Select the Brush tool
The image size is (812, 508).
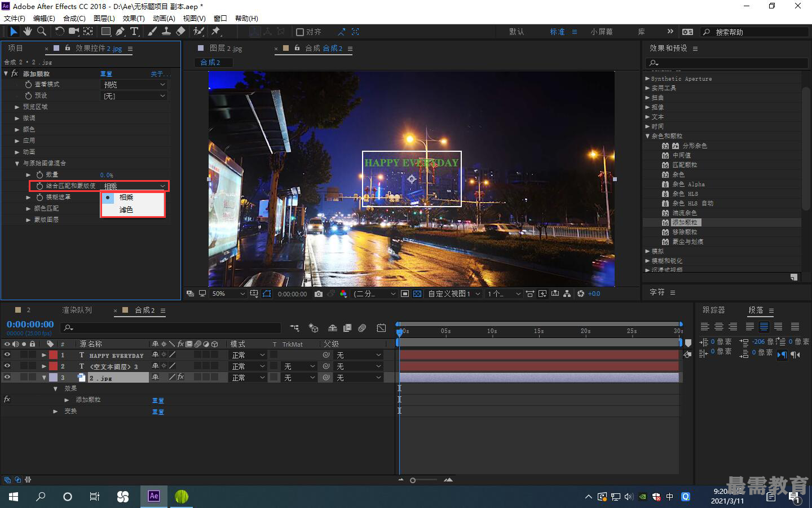coord(153,32)
